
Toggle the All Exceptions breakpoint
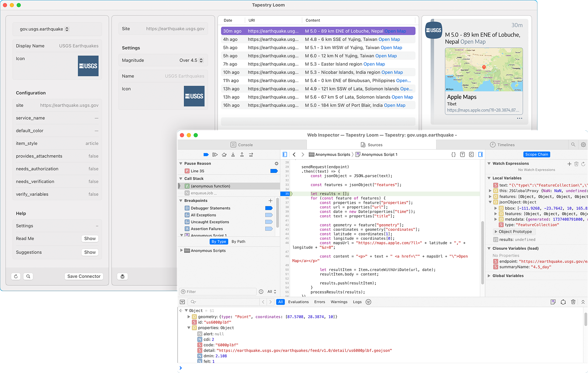tap(269, 215)
